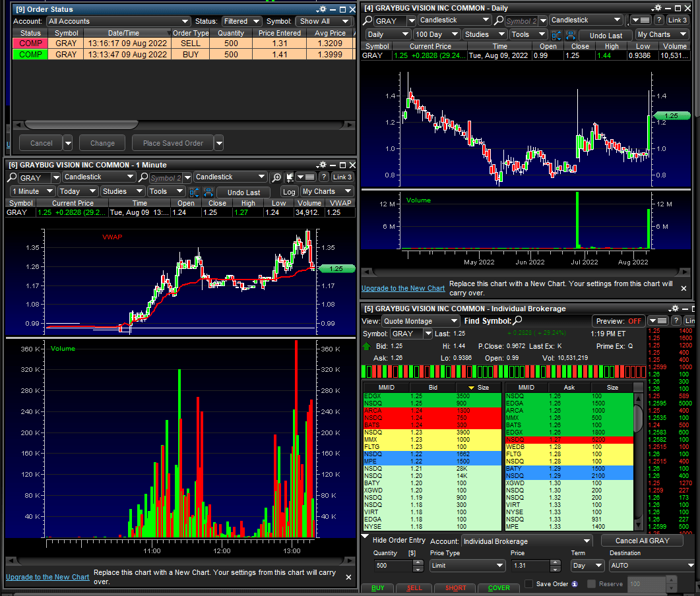Click the zoom-in magnifier on the 1 Minute chart
Viewport: 700px width, 596px height.
[277, 177]
